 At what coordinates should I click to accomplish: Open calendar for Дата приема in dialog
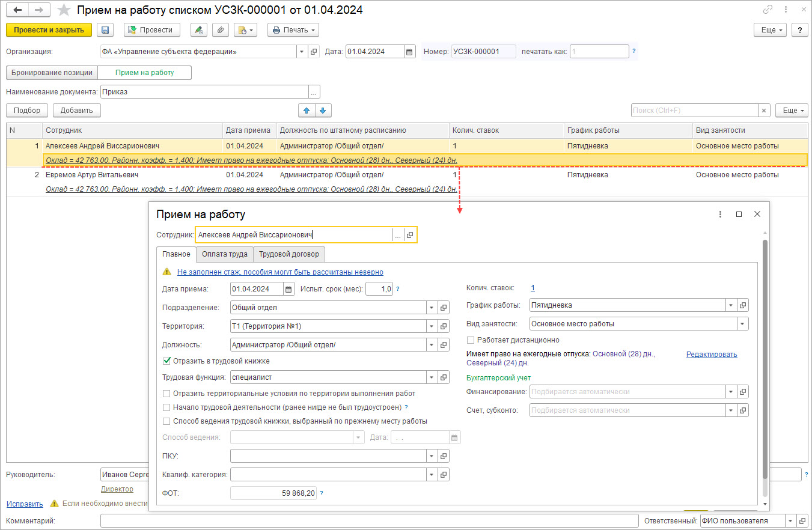click(x=289, y=289)
